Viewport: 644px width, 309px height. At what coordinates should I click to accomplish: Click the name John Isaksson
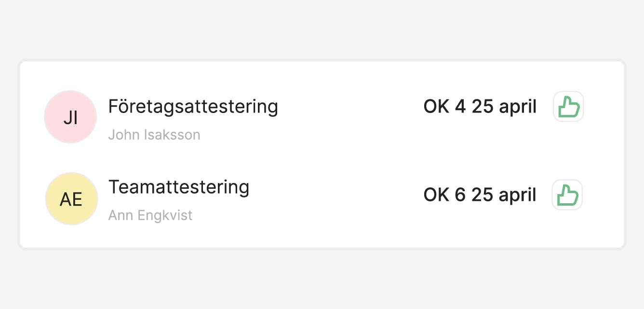point(154,134)
